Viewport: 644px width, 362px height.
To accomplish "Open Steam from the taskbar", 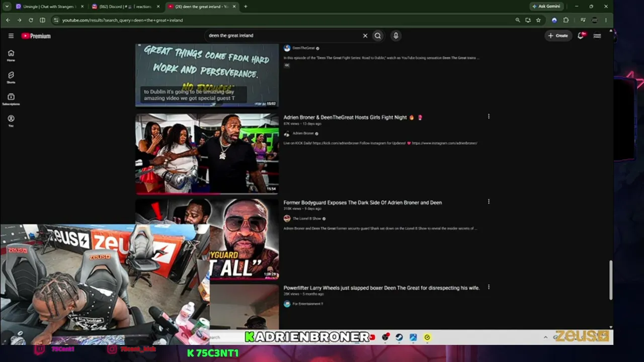I will tap(399, 337).
